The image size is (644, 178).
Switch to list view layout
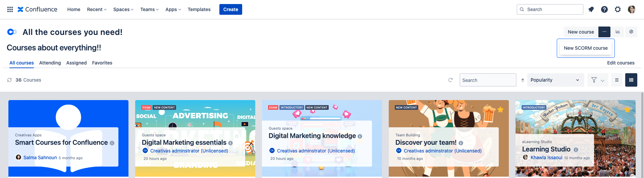616,80
